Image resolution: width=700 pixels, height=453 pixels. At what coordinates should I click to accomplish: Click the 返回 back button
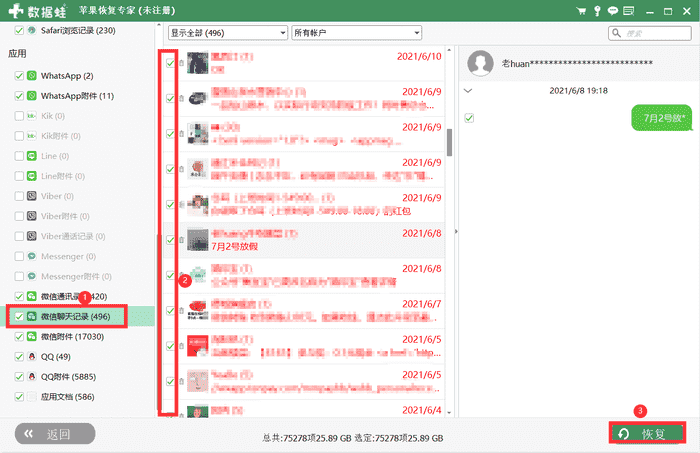tap(55, 434)
